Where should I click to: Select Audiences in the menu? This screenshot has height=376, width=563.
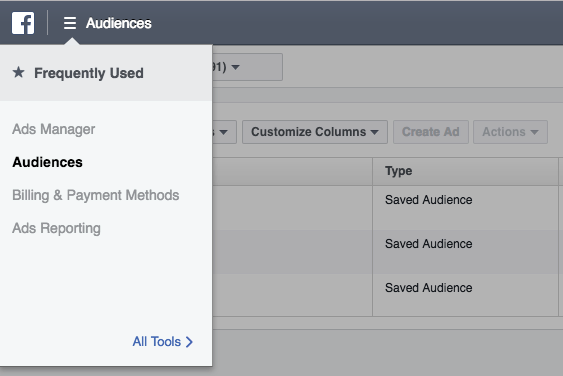pyautogui.click(x=47, y=162)
